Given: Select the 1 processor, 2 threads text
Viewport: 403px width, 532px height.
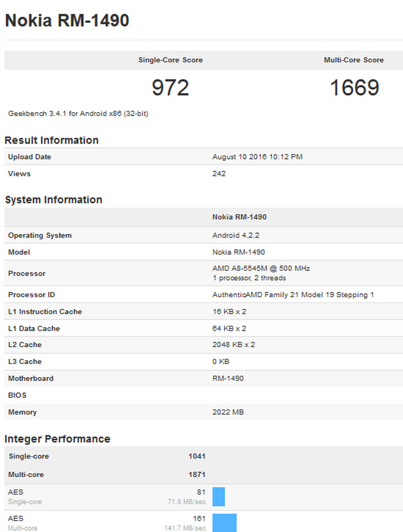Looking at the screenshot, I should (x=249, y=278).
